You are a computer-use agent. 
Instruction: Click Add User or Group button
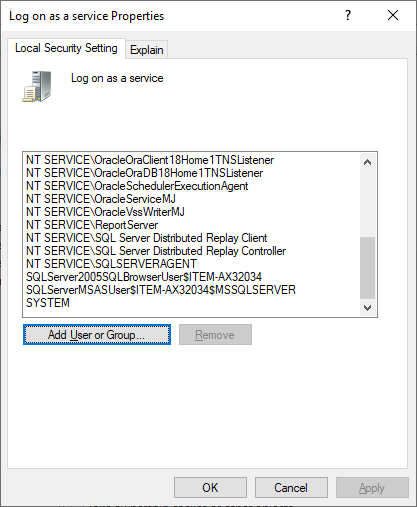point(97,334)
